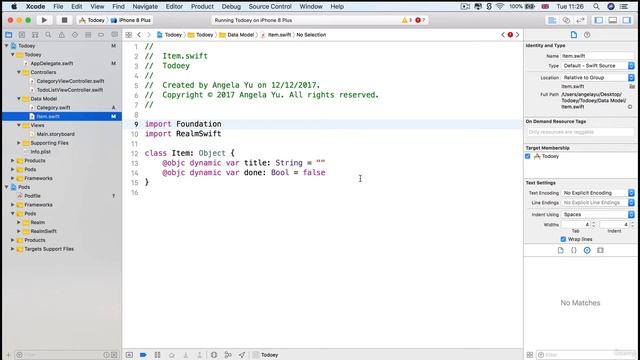
Task: Show the version editor
Action: coord(580,20)
